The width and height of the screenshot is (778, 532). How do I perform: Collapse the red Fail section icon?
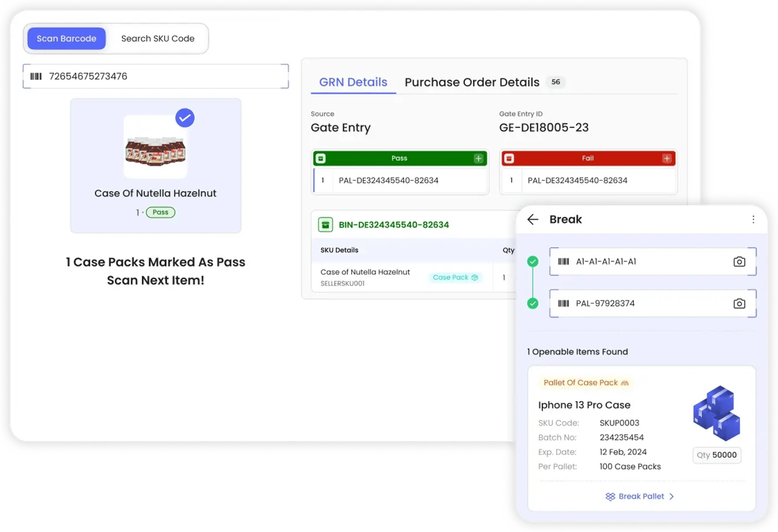coord(509,159)
